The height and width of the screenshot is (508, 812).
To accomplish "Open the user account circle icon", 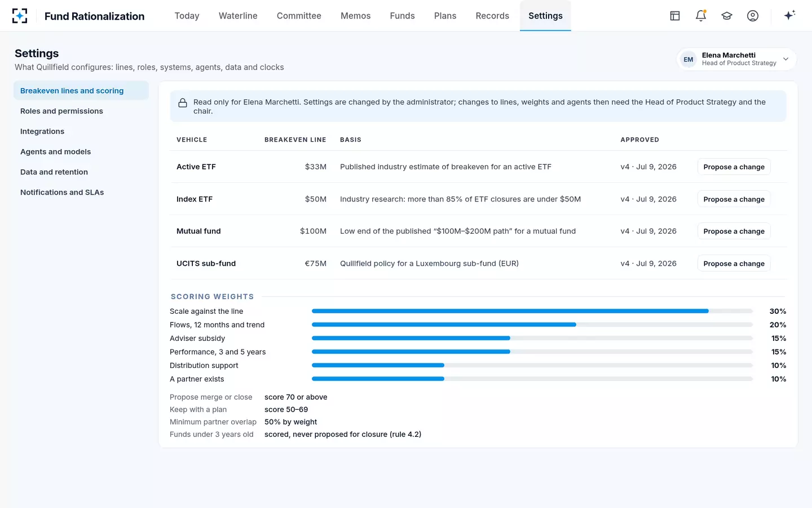I will click(753, 16).
